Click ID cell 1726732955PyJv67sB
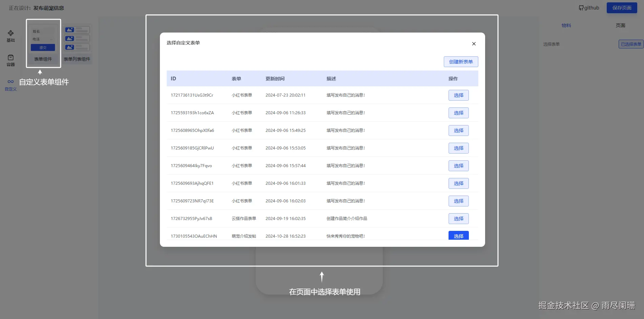Screen dimensions: 644x319 (191, 219)
